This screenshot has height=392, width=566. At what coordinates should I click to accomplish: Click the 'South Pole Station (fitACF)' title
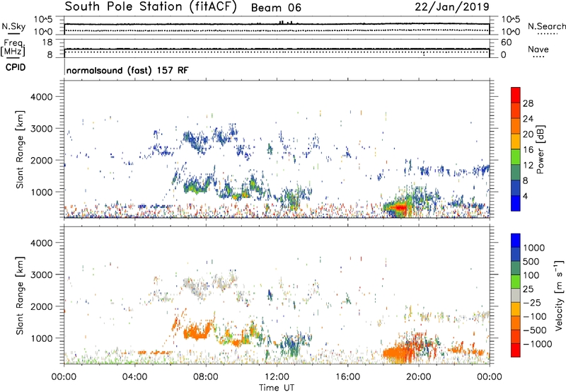point(151,6)
